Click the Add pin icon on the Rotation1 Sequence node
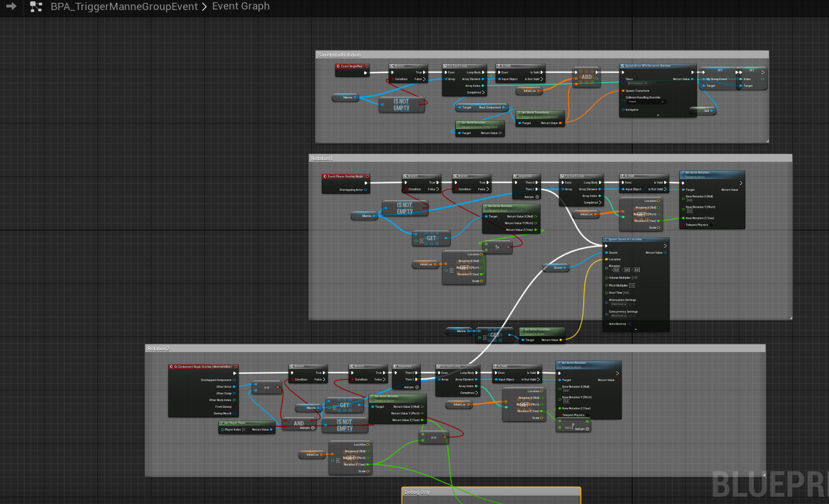This screenshot has height=504, width=829. pyautogui.click(x=537, y=197)
